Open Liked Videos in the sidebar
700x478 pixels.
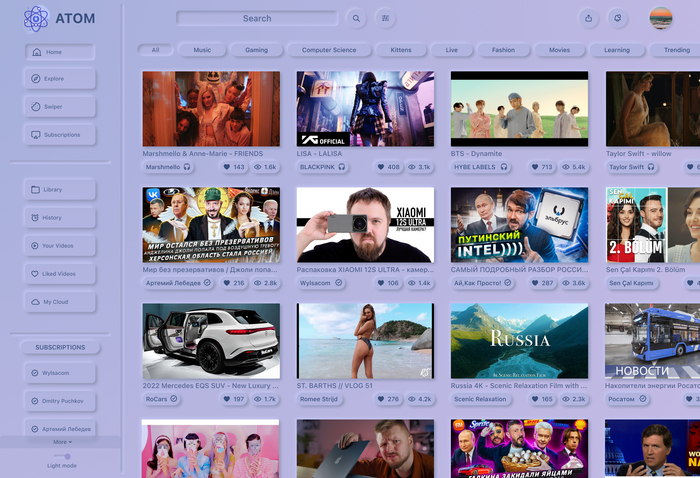(x=60, y=274)
